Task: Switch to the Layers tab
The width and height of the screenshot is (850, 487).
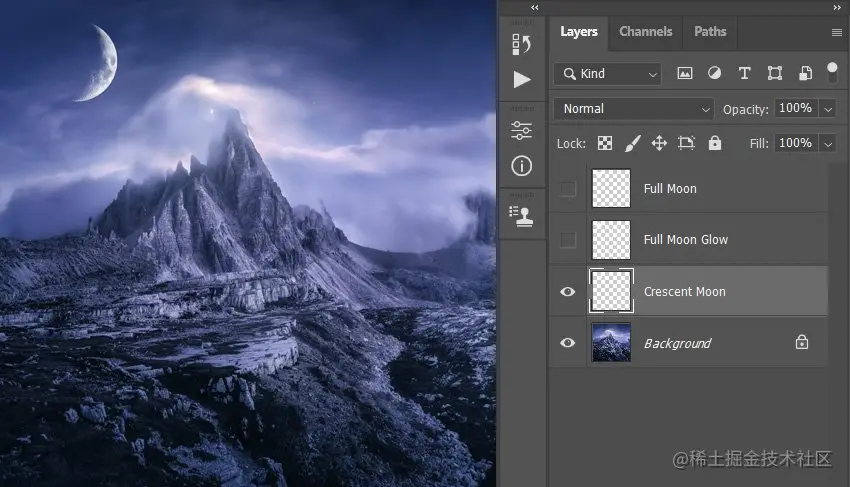Action: click(579, 32)
